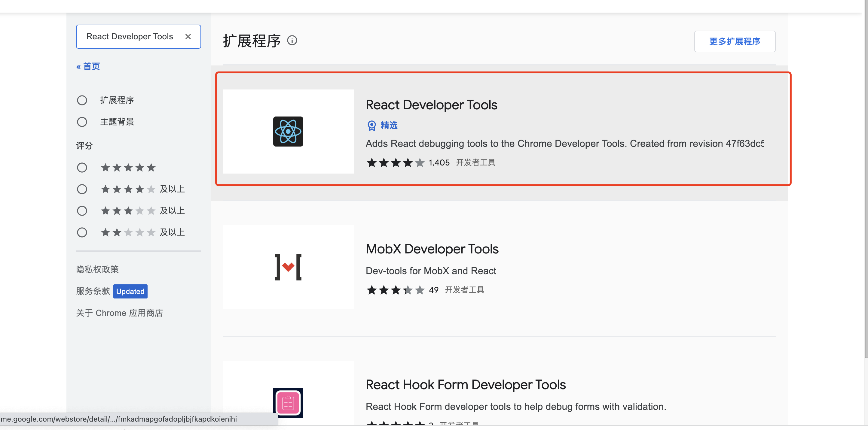This screenshot has width=868, height=430.
Task: Click the React Developer Tools search field
Action: pyautogui.click(x=138, y=37)
